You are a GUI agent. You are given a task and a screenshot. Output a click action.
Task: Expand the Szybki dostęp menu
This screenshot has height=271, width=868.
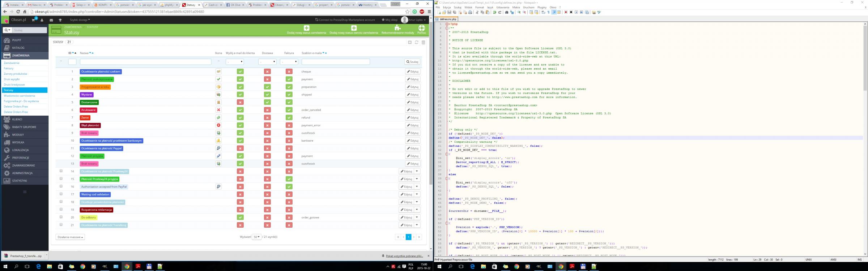(x=80, y=20)
